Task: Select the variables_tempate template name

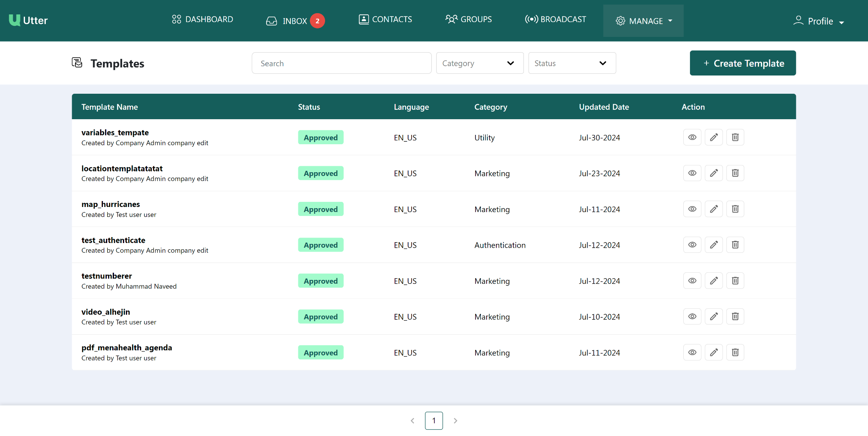Action: click(115, 132)
